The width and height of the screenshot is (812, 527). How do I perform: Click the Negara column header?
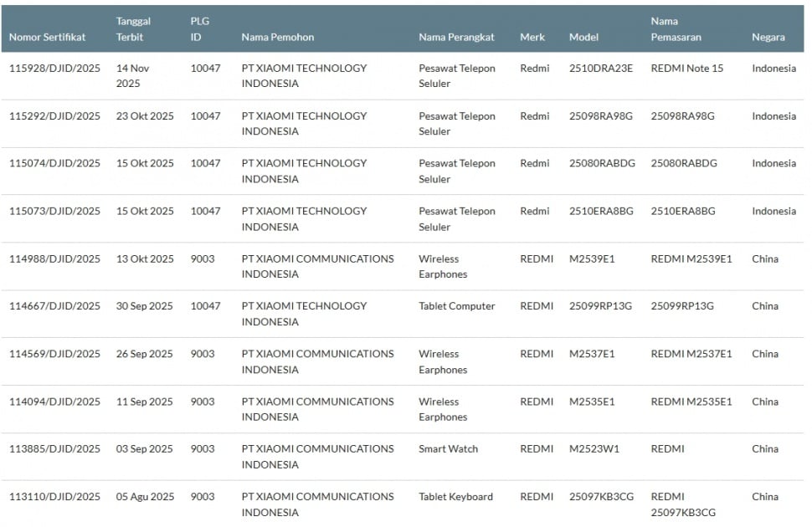click(x=768, y=37)
